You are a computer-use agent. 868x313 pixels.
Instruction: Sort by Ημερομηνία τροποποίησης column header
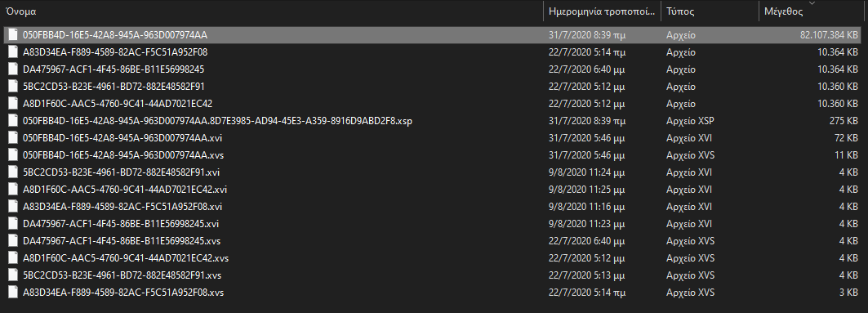pyautogui.click(x=603, y=11)
